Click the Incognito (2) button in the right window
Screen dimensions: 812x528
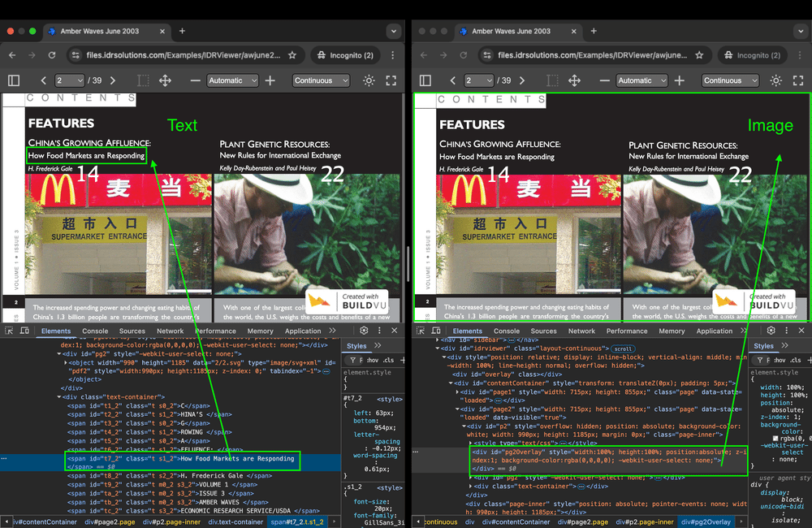(x=753, y=55)
